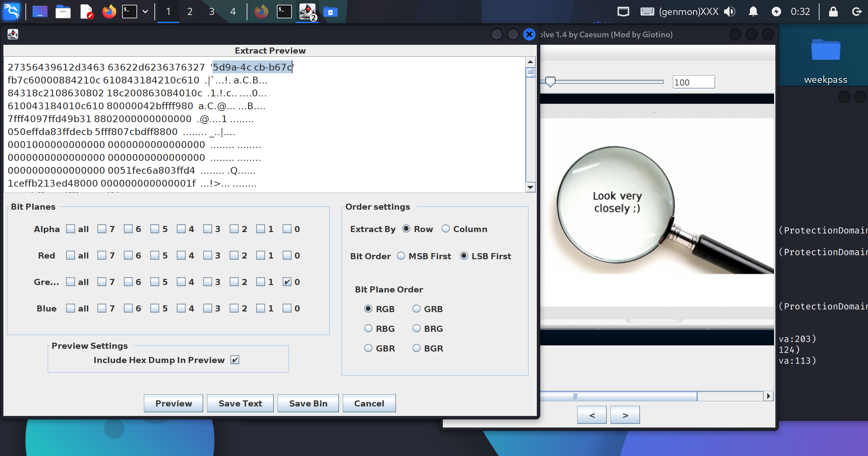The height and width of the screenshot is (456, 868).
Task: Switch to workspace 2
Action: coord(190,12)
